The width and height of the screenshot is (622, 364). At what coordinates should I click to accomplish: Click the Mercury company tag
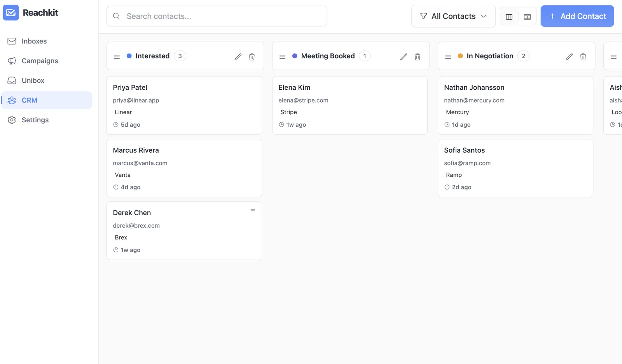tap(457, 112)
